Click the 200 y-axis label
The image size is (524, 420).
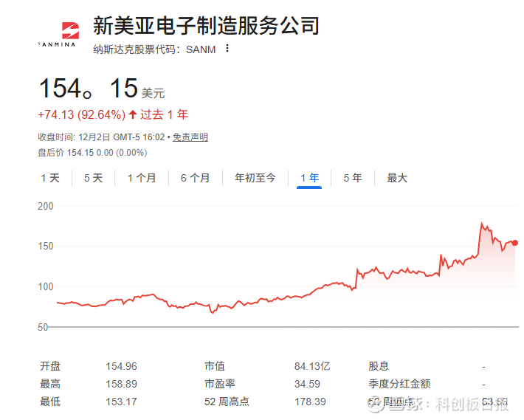pos(46,206)
